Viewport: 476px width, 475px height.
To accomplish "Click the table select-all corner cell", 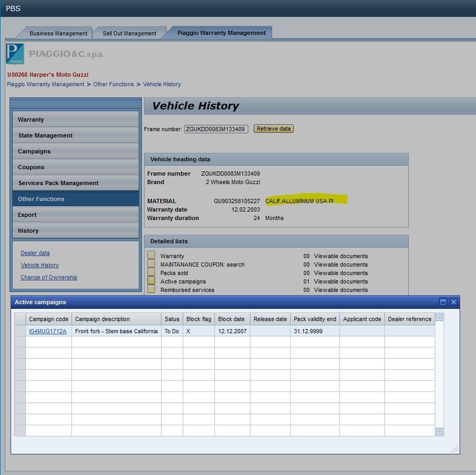I will (20, 319).
